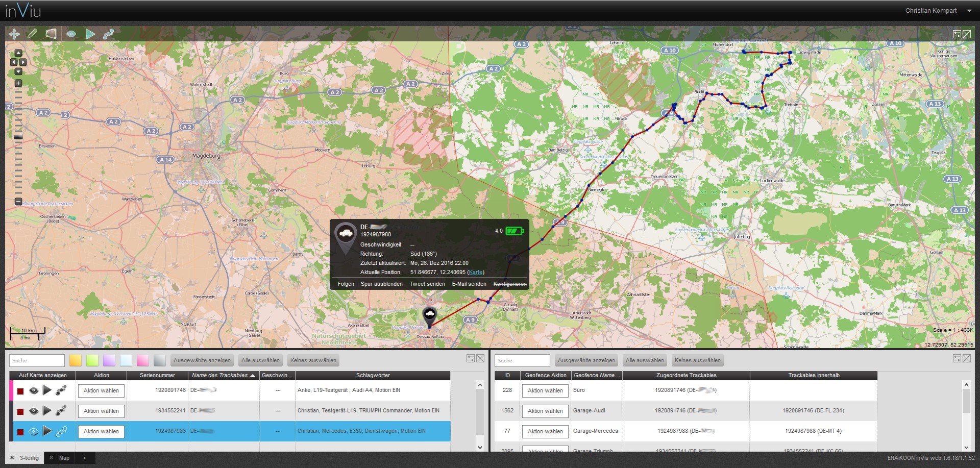Image resolution: width=980 pixels, height=468 pixels.
Task: Click Ausgewählte anzeigen in the trackables panel
Action: point(202,360)
